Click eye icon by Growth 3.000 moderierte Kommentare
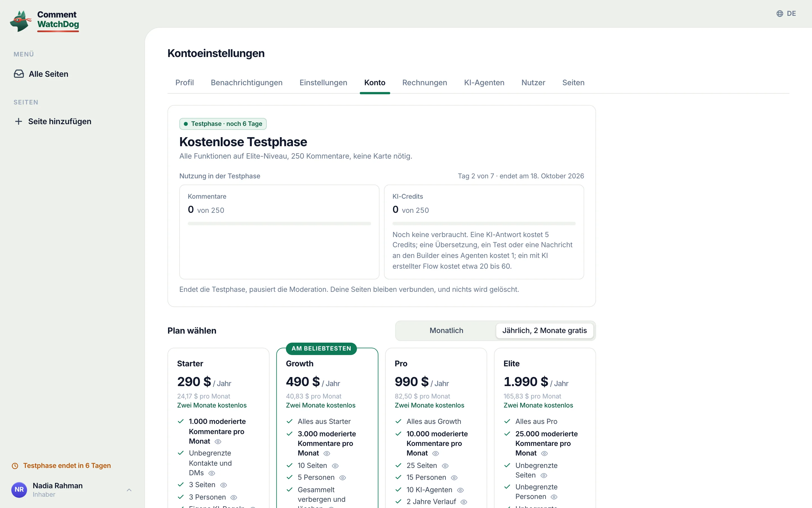 tap(327, 454)
